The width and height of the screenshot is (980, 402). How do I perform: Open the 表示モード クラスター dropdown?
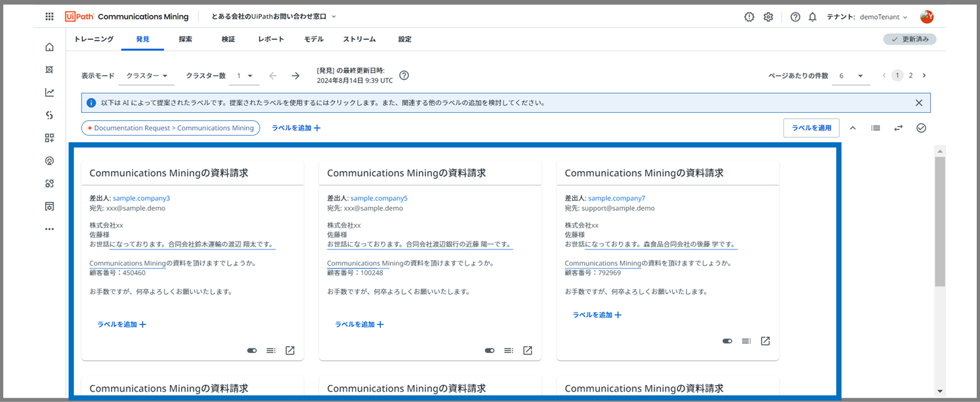pyautogui.click(x=146, y=76)
